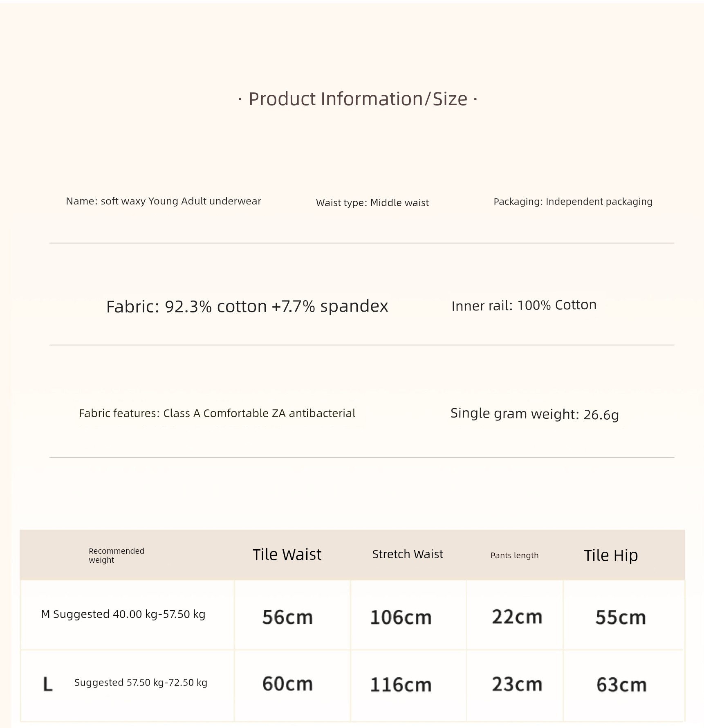Image resolution: width=704 pixels, height=728 pixels.
Task: Click the Product Information/Size heading
Action: pos(358,99)
